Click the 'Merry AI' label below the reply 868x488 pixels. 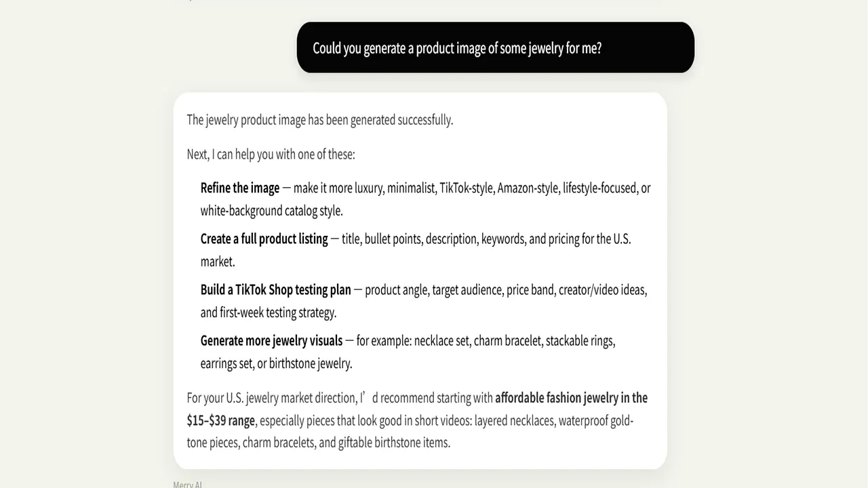188,485
